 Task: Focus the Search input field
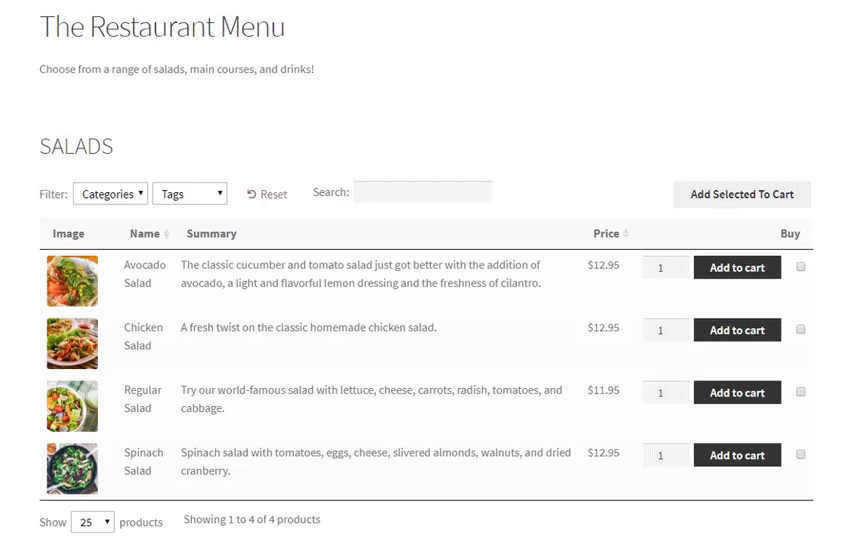(x=423, y=192)
